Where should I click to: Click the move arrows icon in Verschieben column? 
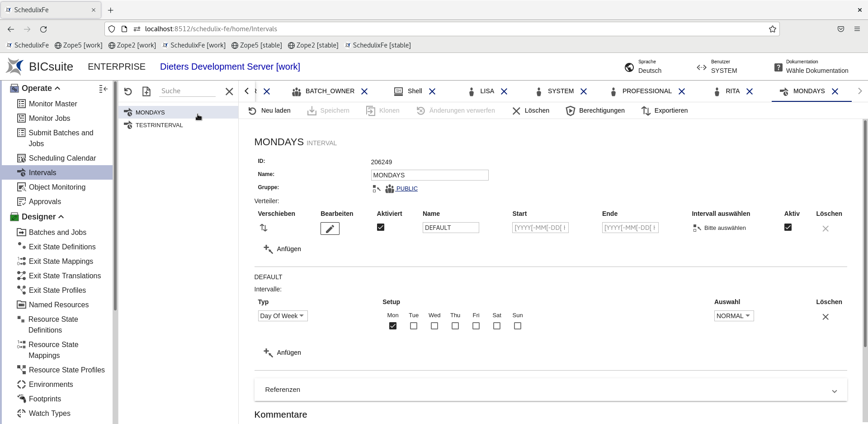click(x=264, y=228)
